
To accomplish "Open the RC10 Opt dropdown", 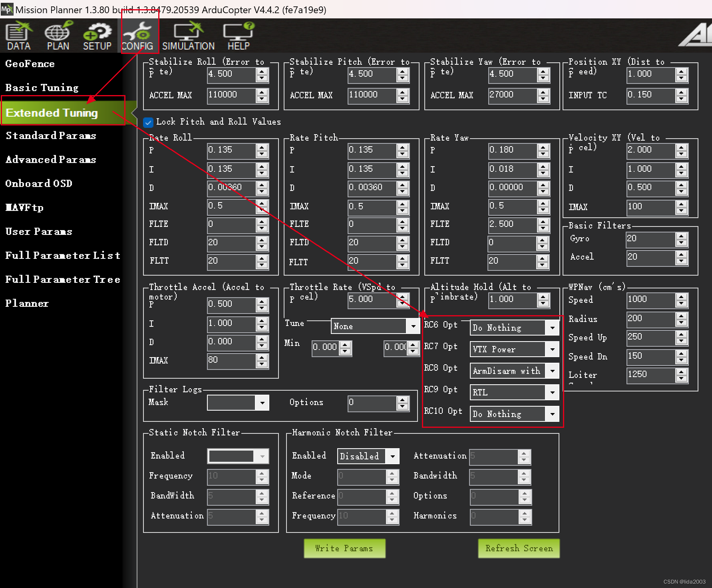I will coord(514,414).
